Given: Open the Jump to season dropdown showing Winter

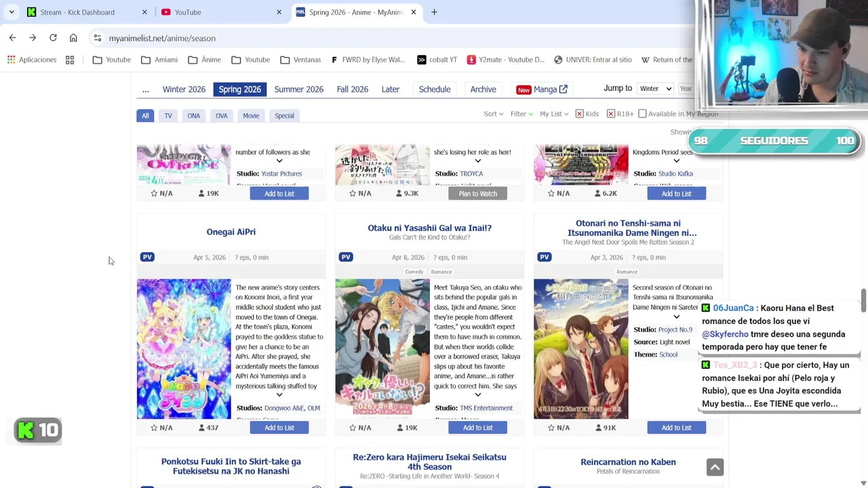Looking at the screenshot, I should tap(655, 89).
